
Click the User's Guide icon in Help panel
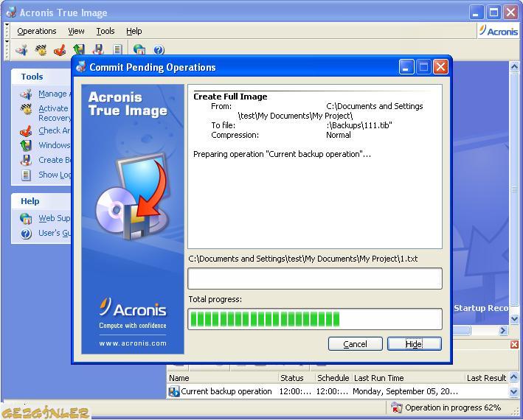26,234
